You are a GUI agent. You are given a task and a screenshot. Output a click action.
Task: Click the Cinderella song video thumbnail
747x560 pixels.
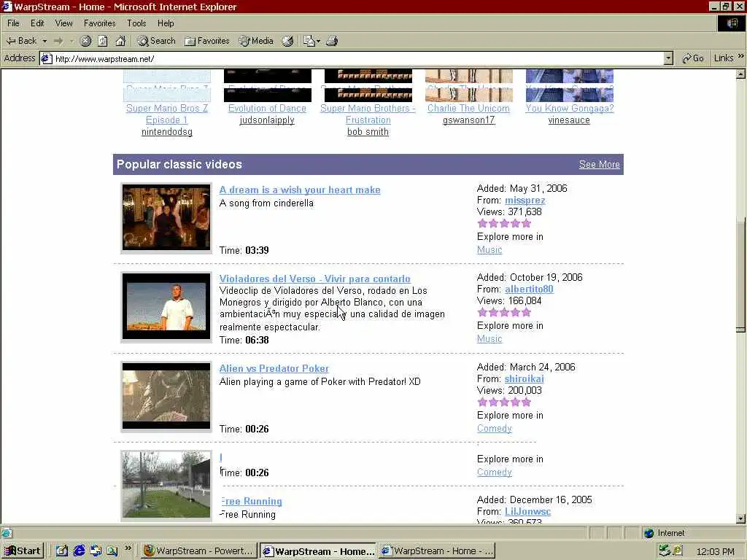[166, 217]
